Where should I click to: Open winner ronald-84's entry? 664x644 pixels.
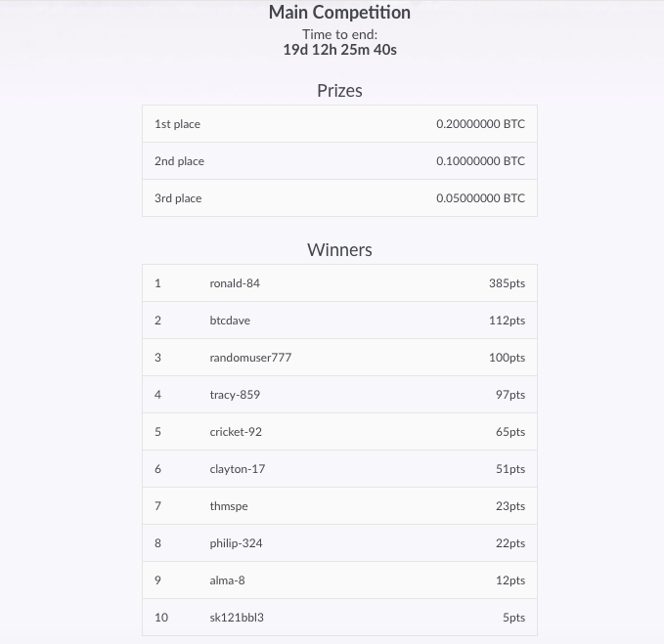(x=339, y=283)
